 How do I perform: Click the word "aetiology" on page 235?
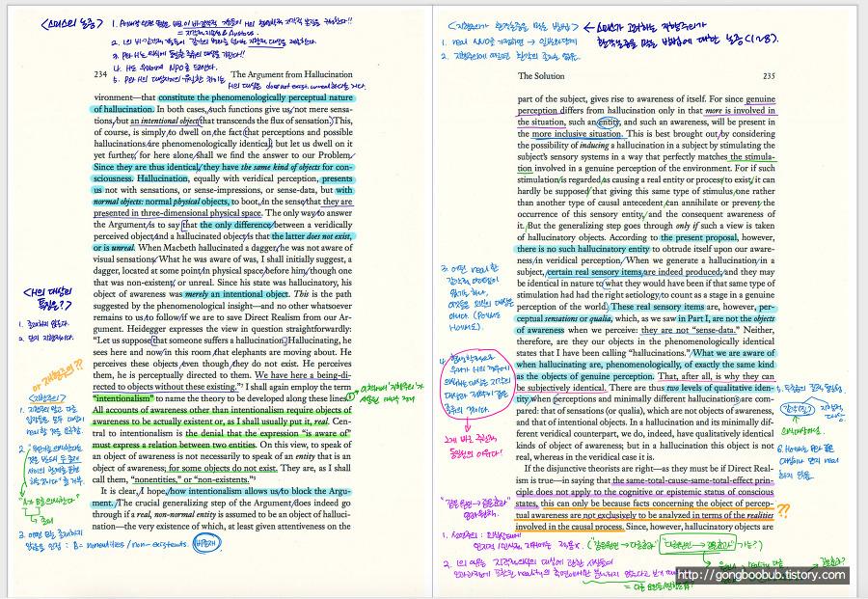tap(642, 295)
